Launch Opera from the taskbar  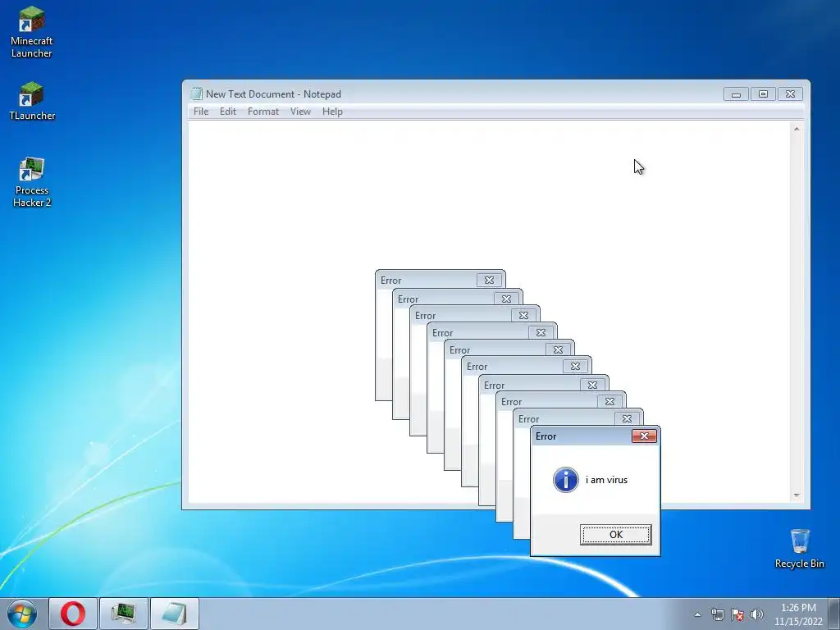73,614
